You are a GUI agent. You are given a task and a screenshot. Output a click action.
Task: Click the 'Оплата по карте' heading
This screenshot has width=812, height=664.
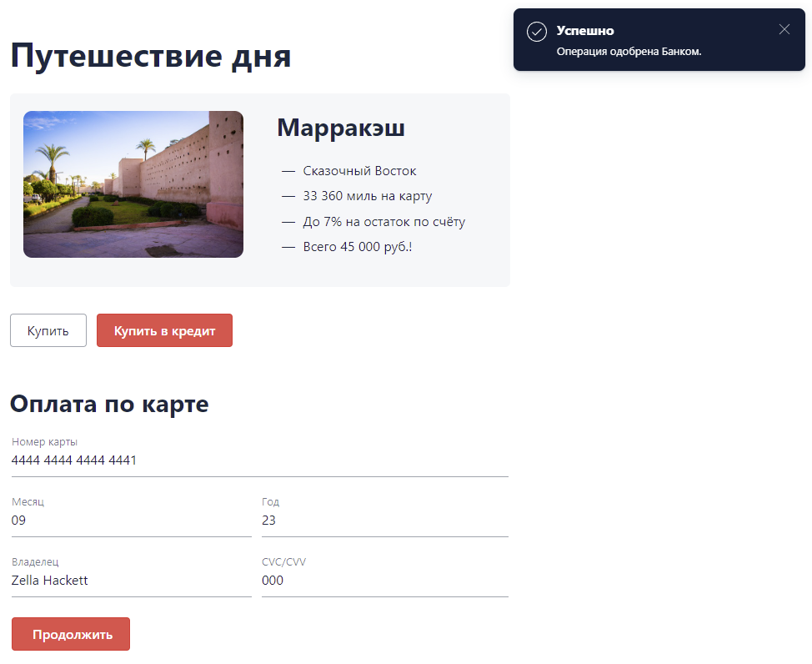tap(108, 404)
